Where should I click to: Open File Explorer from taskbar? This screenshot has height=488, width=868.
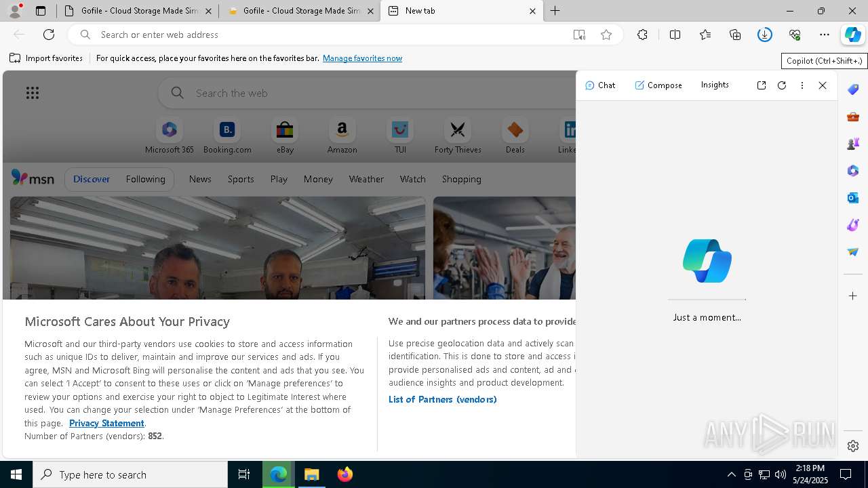(x=312, y=474)
